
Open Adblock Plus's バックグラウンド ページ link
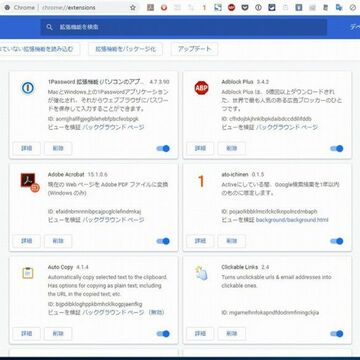287,127
